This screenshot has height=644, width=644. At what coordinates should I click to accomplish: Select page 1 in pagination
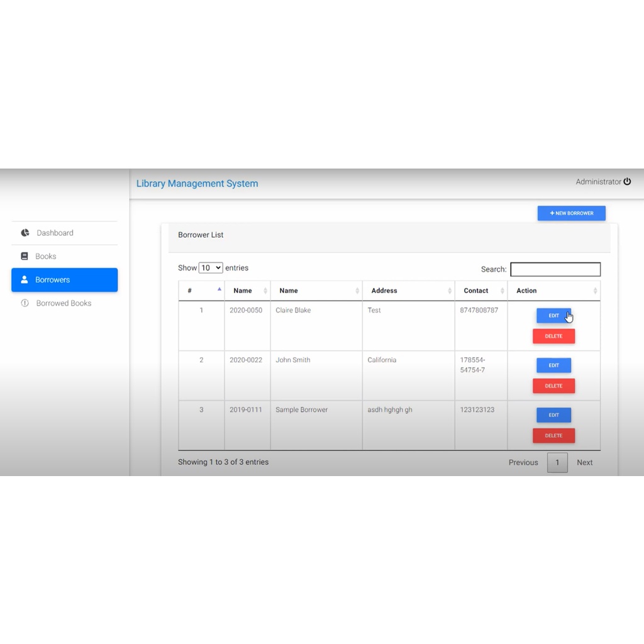[557, 462]
